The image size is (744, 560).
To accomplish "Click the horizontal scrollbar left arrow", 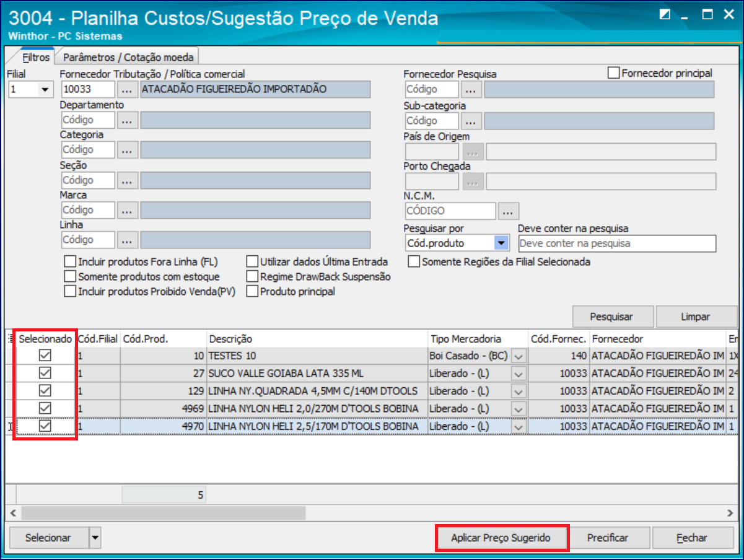I will pos(13,513).
